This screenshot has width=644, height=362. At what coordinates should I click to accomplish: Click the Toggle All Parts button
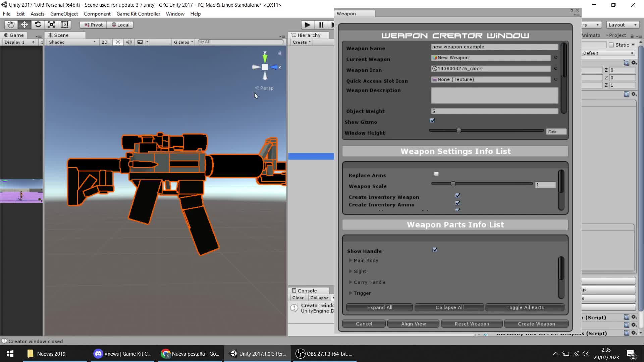click(525, 307)
